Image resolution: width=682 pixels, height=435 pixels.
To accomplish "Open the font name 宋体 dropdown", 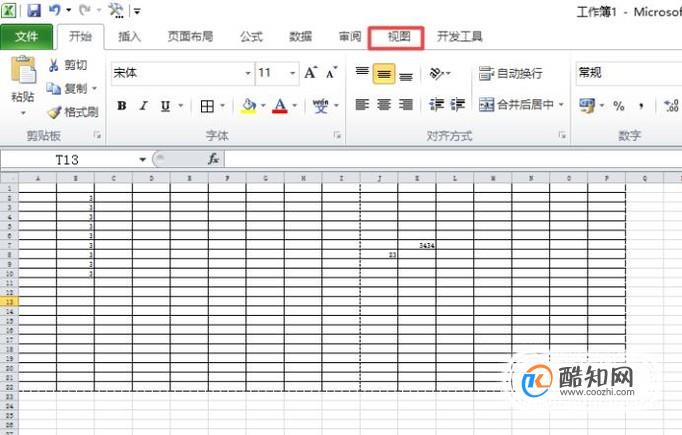I will point(247,73).
